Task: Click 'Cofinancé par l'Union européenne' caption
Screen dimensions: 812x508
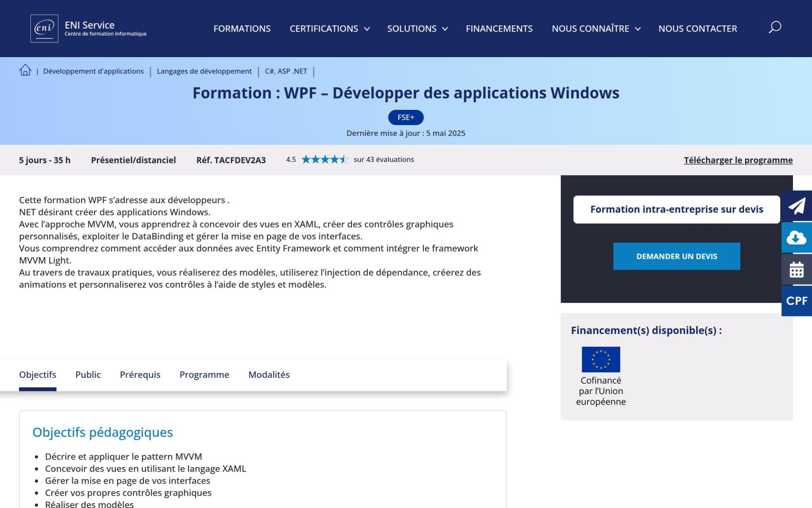Action: (x=601, y=391)
